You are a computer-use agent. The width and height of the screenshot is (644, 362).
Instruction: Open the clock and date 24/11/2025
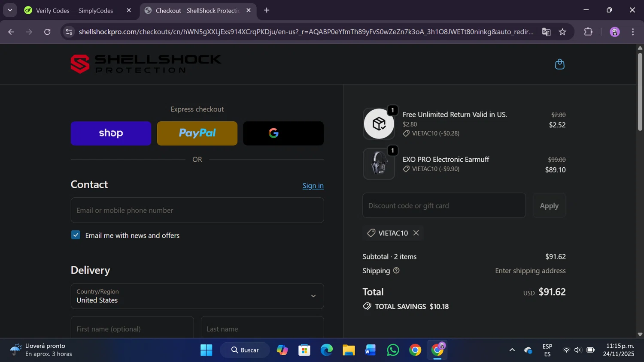point(619,350)
